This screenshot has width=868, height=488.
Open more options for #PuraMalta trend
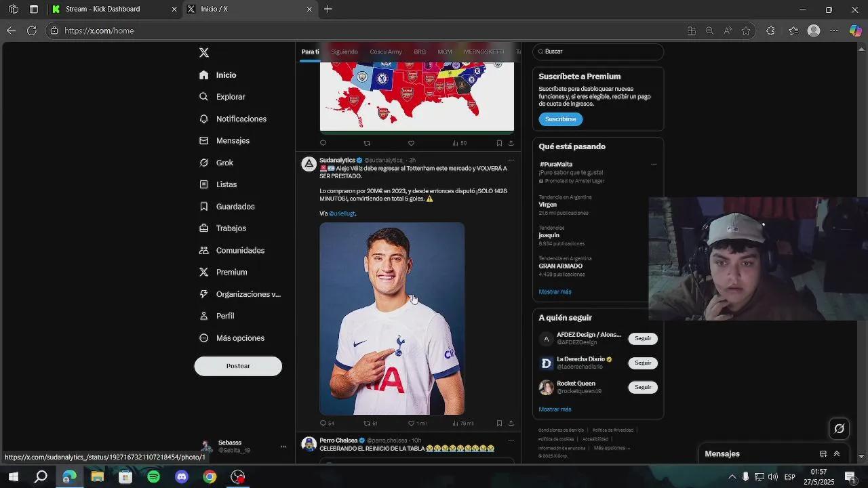[x=654, y=164]
